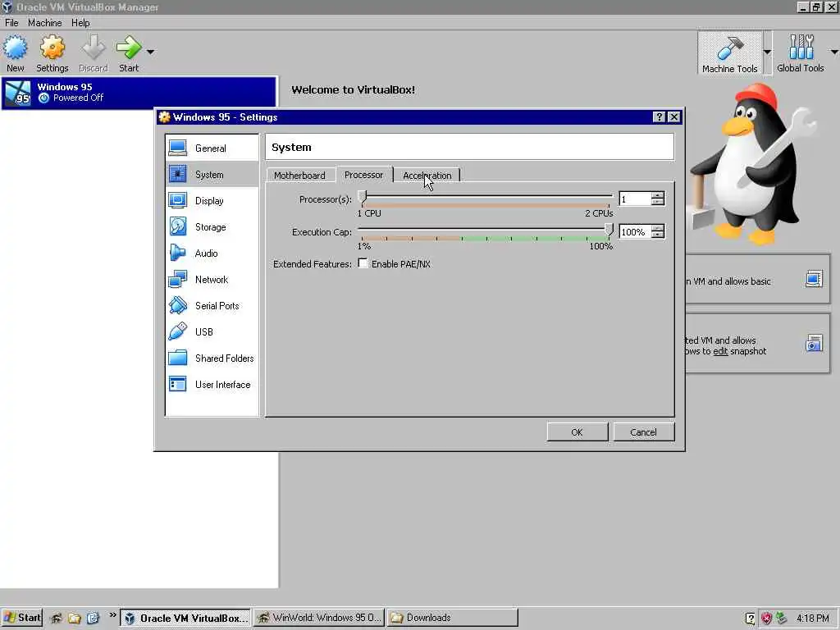Open the Storage settings category

[x=212, y=226]
